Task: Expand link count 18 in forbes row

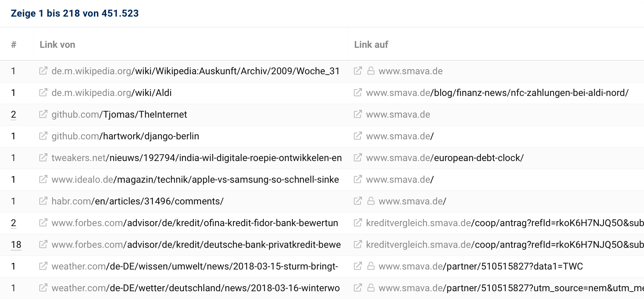Action: 16,245
